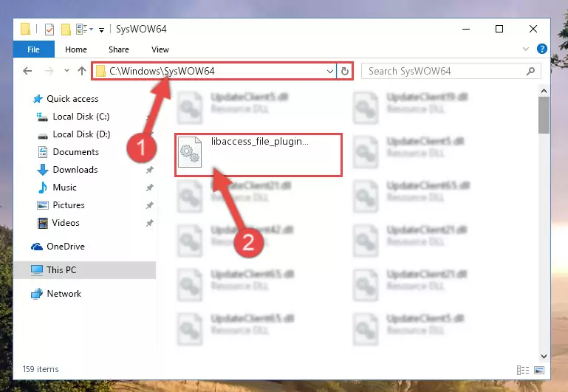Click the scroll down arrow of file list
Viewport: 568px width, 392px height.
click(x=544, y=357)
